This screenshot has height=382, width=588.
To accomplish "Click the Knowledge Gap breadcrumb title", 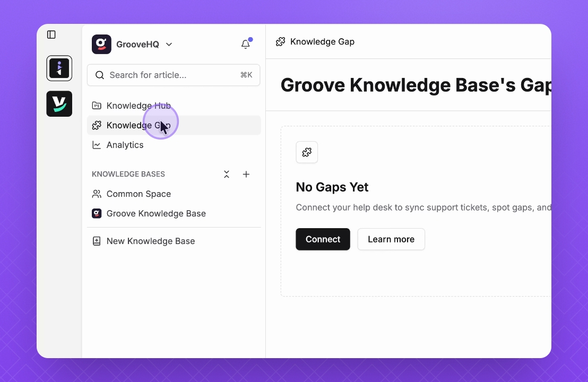I will click(322, 41).
